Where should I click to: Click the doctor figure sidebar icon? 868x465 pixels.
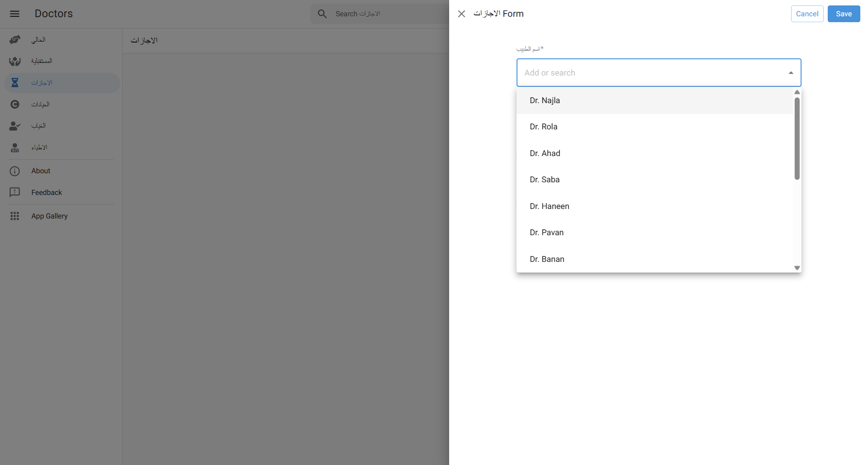pyautogui.click(x=15, y=147)
